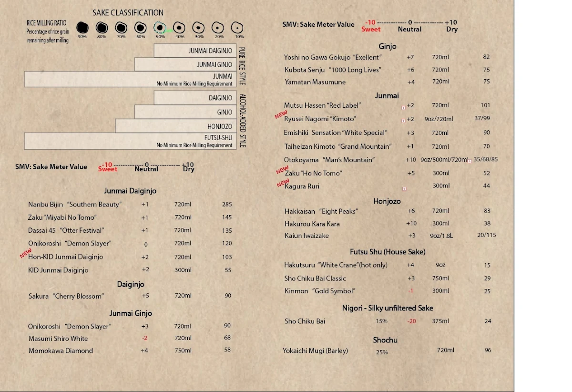The height and width of the screenshot is (392, 572).
Task: Click Momokawa Diamond entry
Action: pos(61,351)
